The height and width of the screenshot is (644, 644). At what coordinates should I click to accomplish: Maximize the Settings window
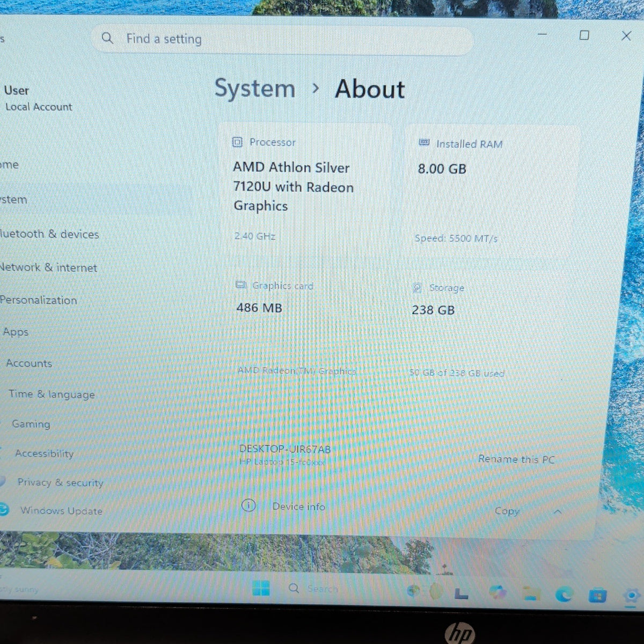pyautogui.click(x=584, y=35)
